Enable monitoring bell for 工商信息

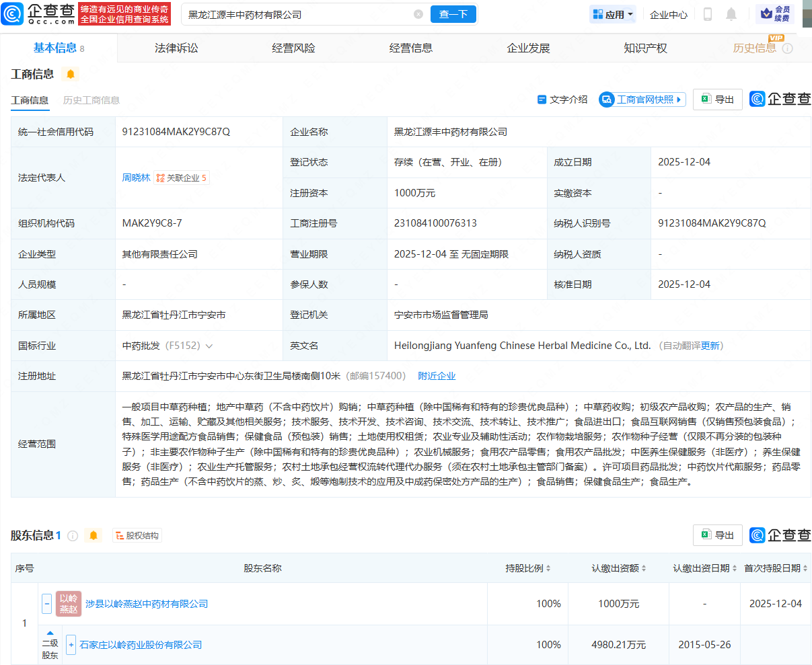click(71, 74)
